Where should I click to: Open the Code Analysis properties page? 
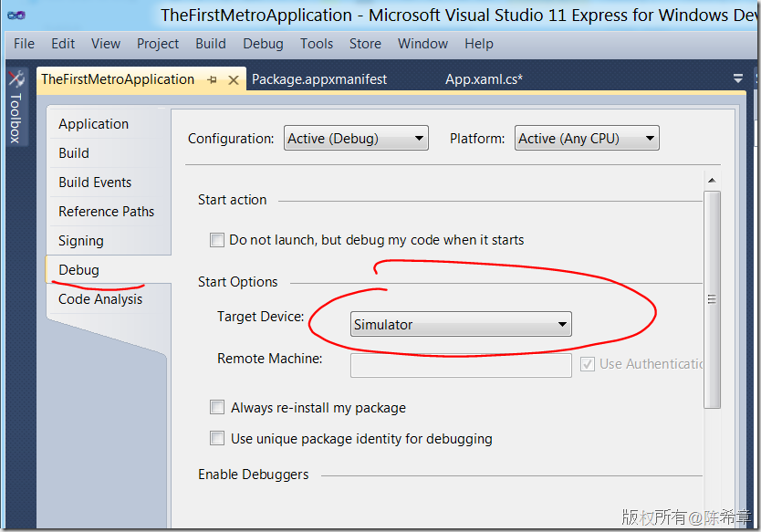(x=100, y=299)
